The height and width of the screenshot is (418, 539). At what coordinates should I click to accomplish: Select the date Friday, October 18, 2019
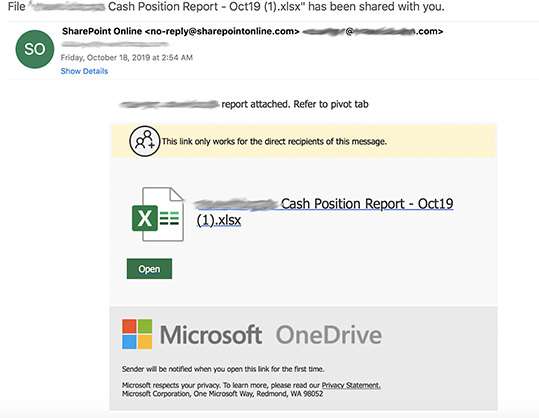click(126, 57)
